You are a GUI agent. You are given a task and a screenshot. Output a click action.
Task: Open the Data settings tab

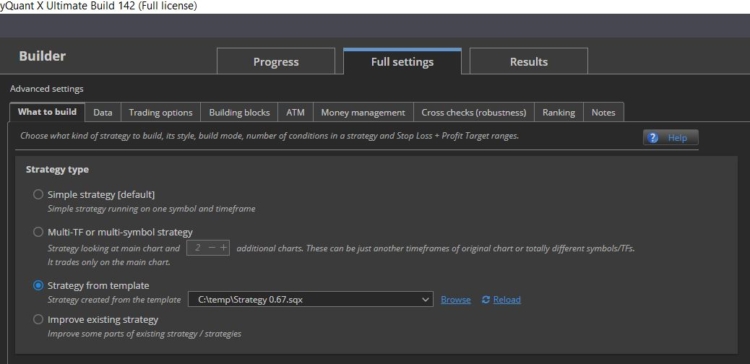pyautogui.click(x=103, y=112)
